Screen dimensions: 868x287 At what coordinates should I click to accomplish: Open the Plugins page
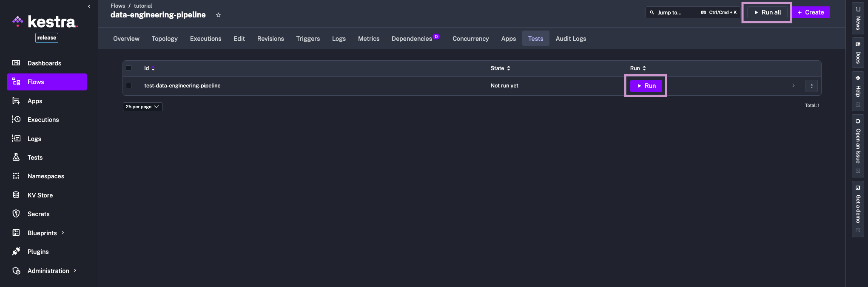pyautogui.click(x=38, y=252)
